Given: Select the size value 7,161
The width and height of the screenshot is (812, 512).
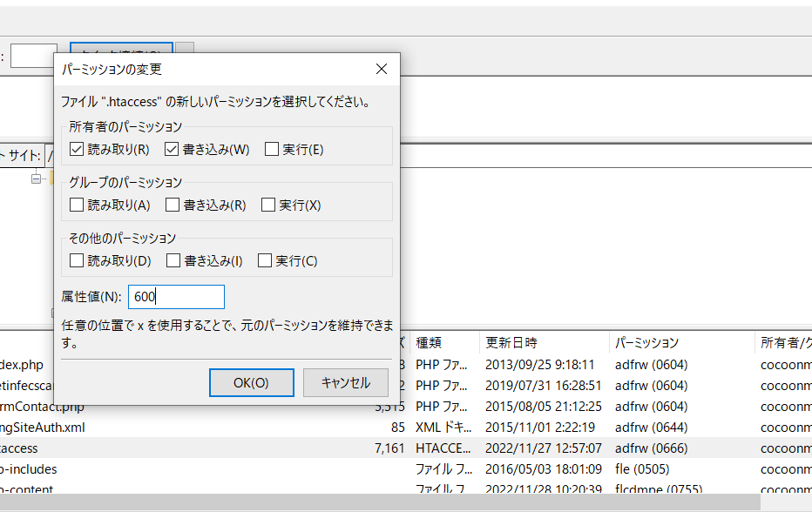Looking at the screenshot, I should [x=389, y=448].
